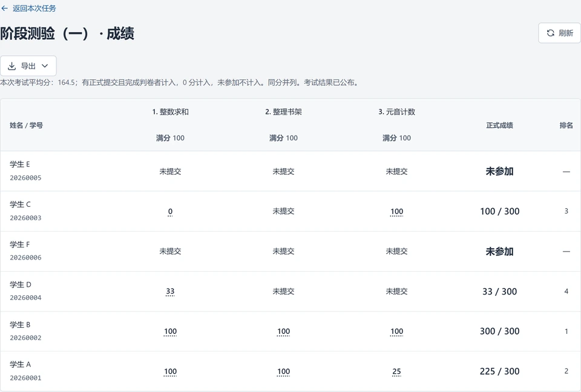Screen dimensions: 581x392
Task: Click the average score summary line
Action: [180, 83]
